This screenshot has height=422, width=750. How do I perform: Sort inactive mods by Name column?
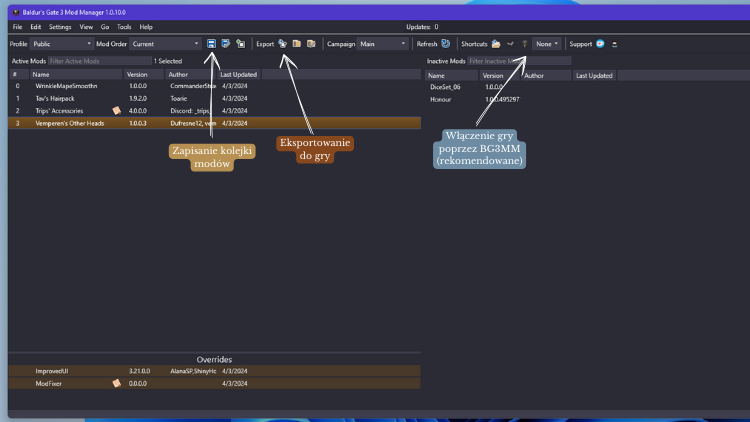point(451,75)
